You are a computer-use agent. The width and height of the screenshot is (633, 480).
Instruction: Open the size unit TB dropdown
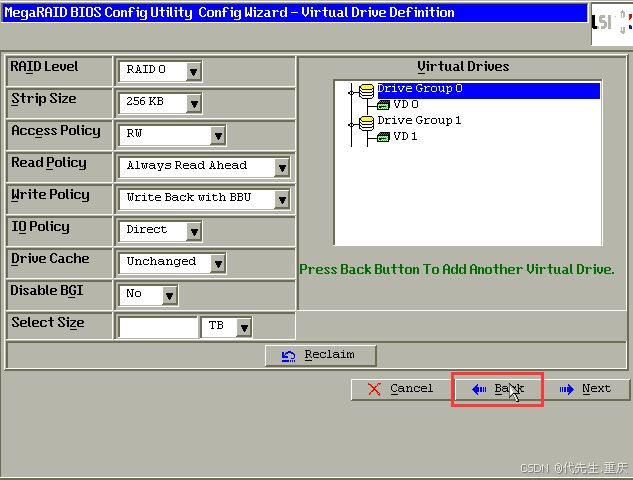tap(226, 327)
